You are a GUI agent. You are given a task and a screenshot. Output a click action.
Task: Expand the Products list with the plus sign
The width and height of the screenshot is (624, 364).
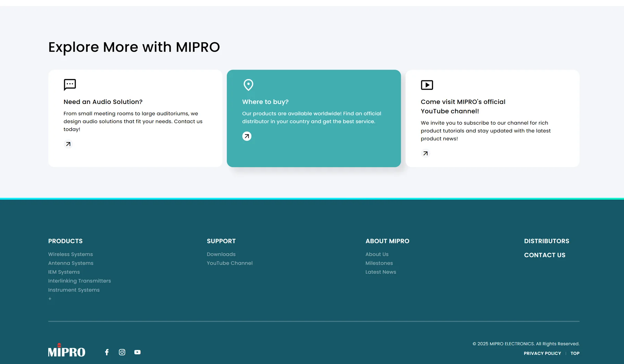pyautogui.click(x=50, y=299)
